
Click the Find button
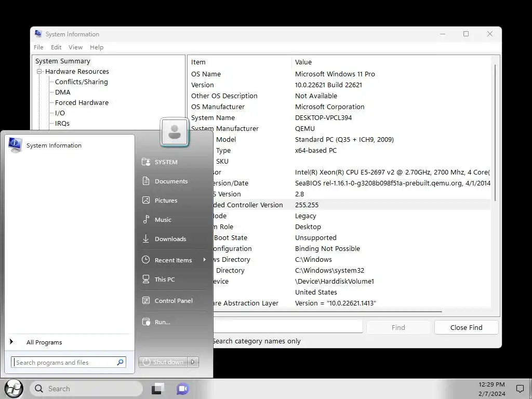point(398,327)
